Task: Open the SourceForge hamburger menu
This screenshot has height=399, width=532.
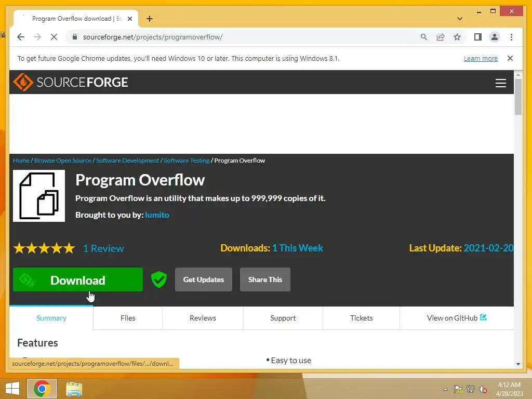Action: coord(500,83)
